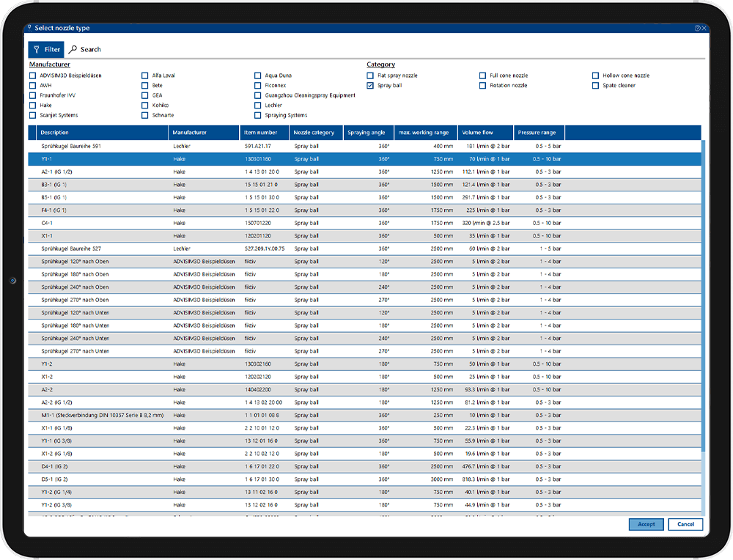The width and height of the screenshot is (733, 560).
Task: Check the Ficonnex checkbox
Action: click(x=257, y=86)
